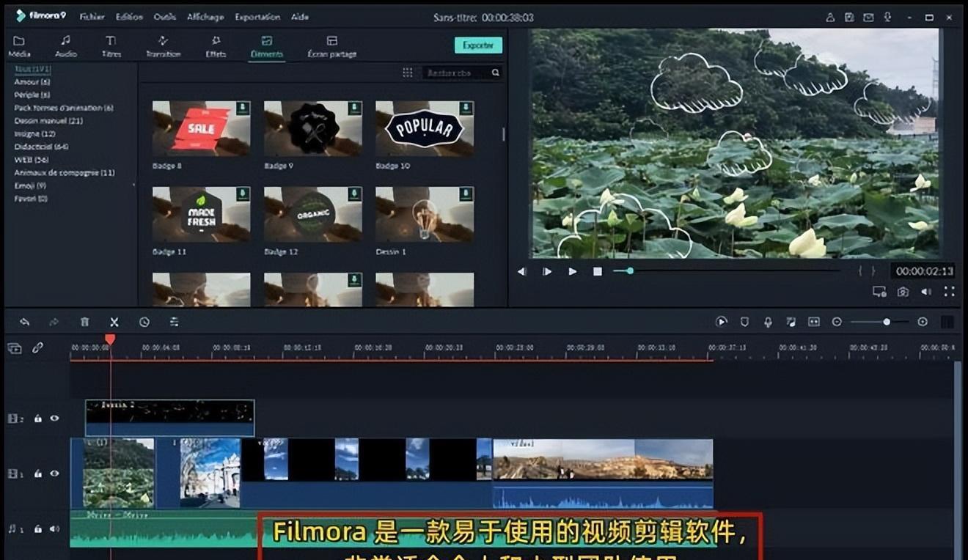Lock video track 2
The width and height of the screenshot is (968, 560).
pyautogui.click(x=38, y=419)
